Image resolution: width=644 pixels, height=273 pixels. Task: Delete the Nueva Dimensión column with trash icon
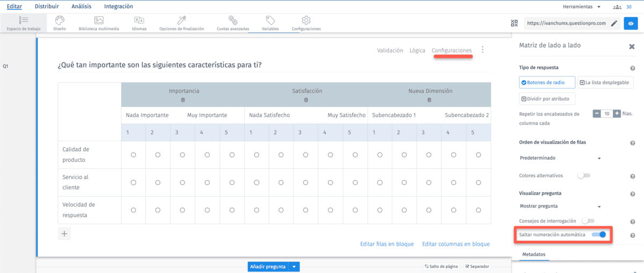pyautogui.click(x=429, y=100)
